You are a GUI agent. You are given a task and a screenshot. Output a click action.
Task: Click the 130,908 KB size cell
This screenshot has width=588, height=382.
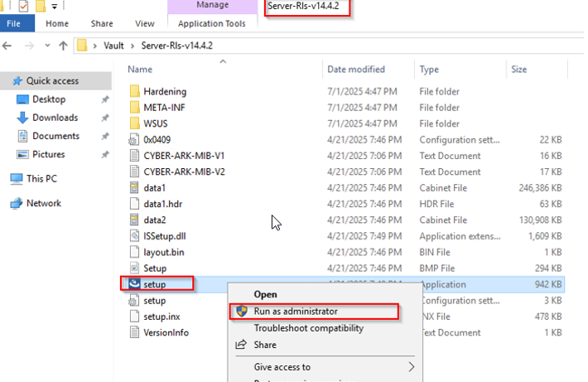(x=540, y=220)
